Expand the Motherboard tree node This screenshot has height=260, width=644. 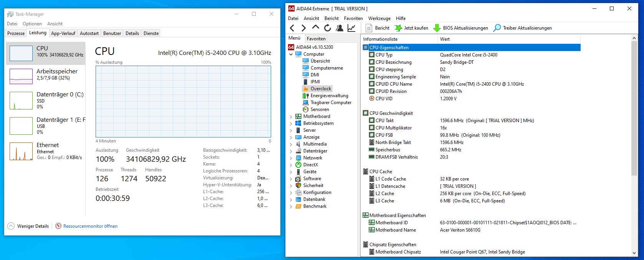coord(291,116)
